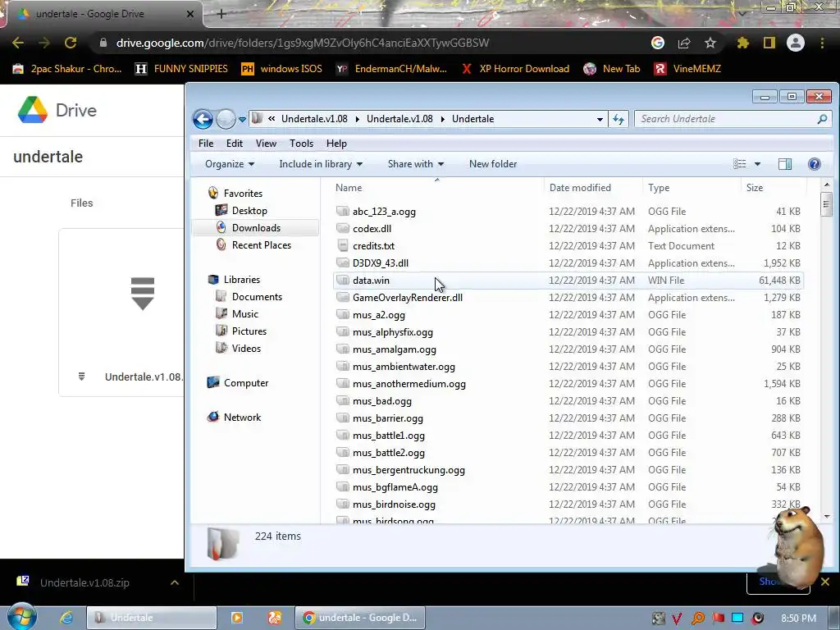Open the Documents library
Screen dimensions: 840x630
click(257, 297)
